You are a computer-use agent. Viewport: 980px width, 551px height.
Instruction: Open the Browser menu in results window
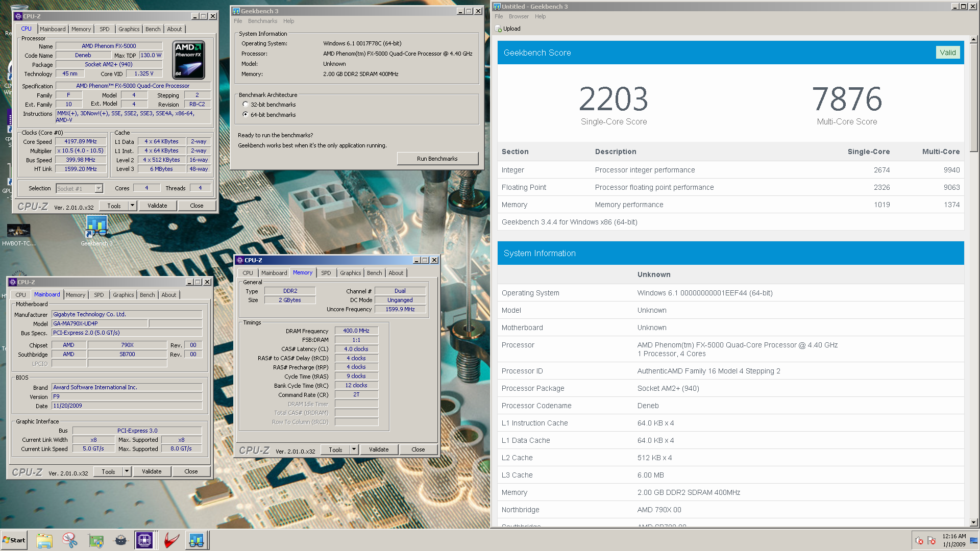pyautogui.click(x=519, y=17)
